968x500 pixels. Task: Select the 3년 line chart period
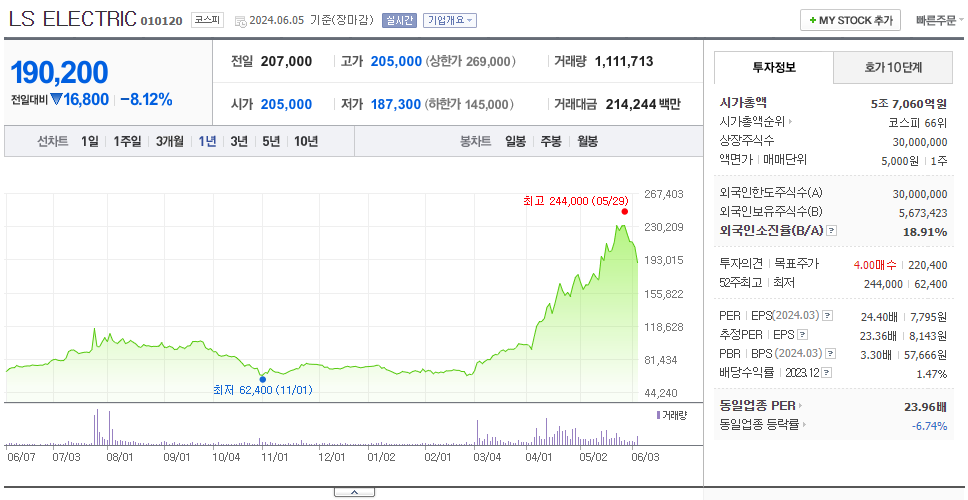click(x=239, y=141)
